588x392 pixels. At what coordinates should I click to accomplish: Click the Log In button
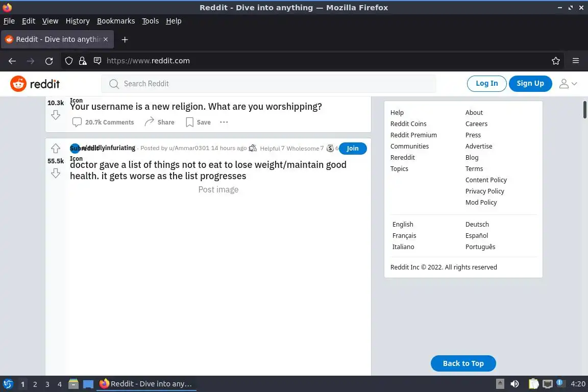point(487,84)
